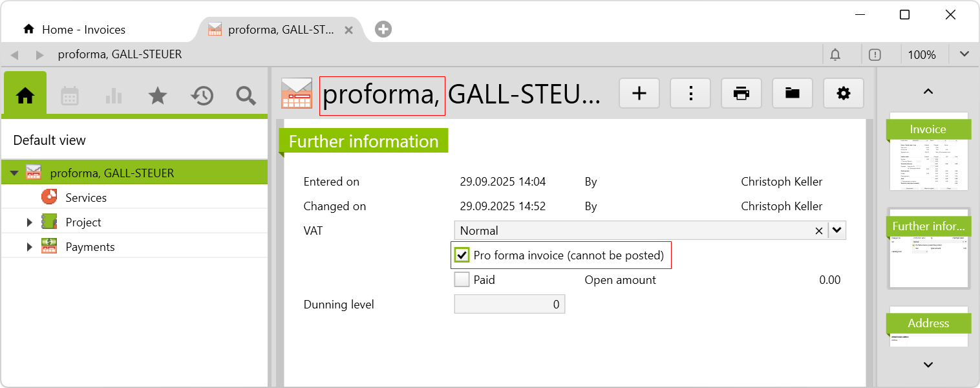Screen dimensions: 980x388
Task: Open the settings gear button
Action: [x=844, y=94]
